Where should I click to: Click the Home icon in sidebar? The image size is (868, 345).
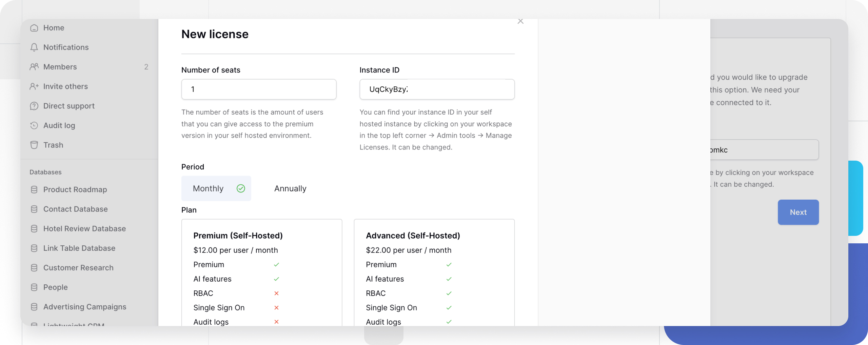[x=34, y=28]
